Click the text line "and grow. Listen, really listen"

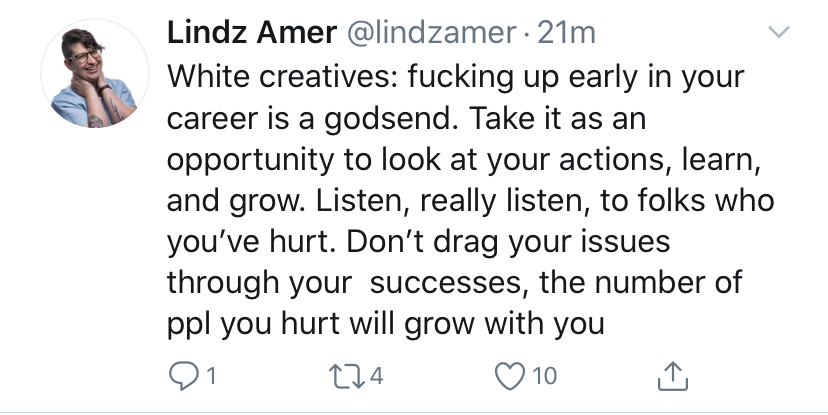point(378,201)
